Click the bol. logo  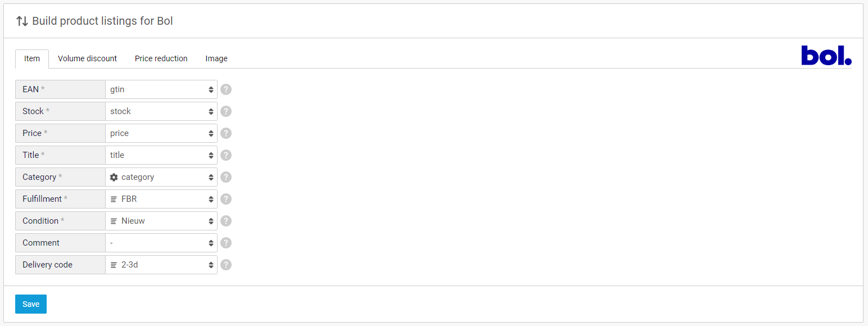(826, 56)
